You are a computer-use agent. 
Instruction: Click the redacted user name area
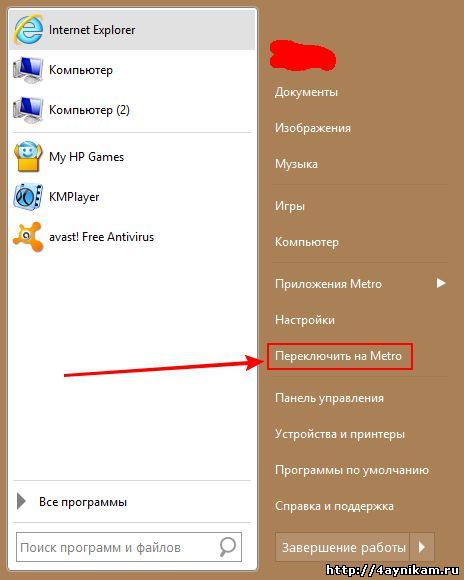coord(303,56)
